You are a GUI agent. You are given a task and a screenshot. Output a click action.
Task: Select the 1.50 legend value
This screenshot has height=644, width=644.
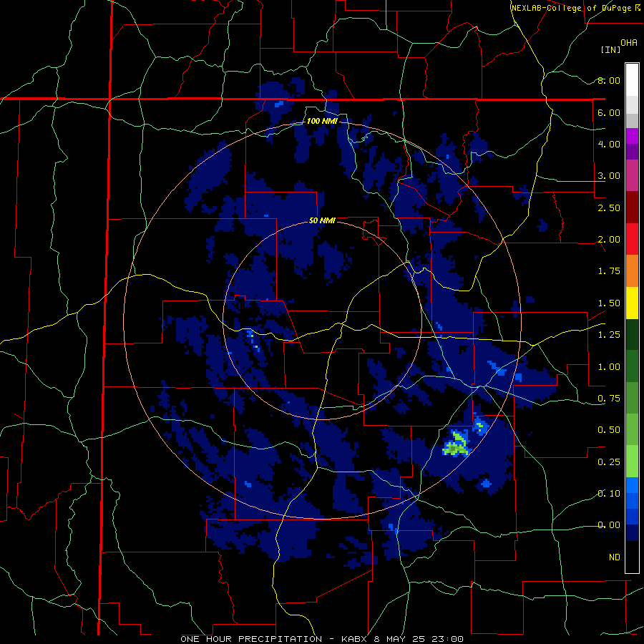[609, 303]
